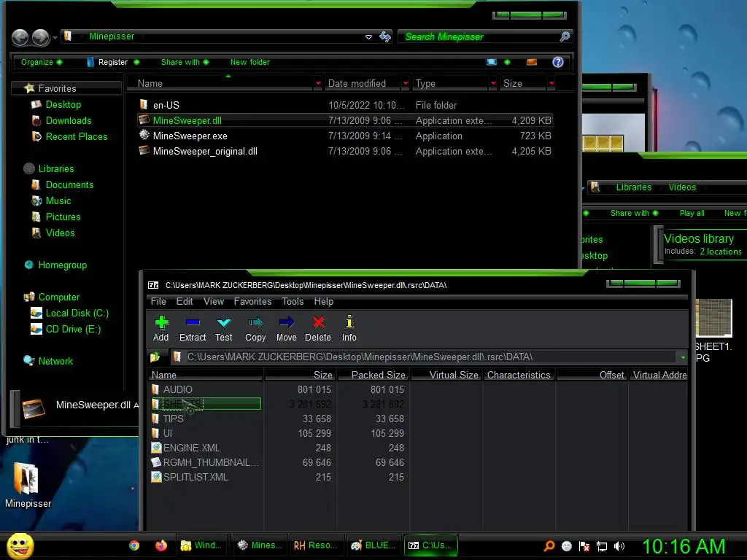Open the Tools menu in 7-Zip
This screenshot has height=560, width=747.
(x=293, y=301)
